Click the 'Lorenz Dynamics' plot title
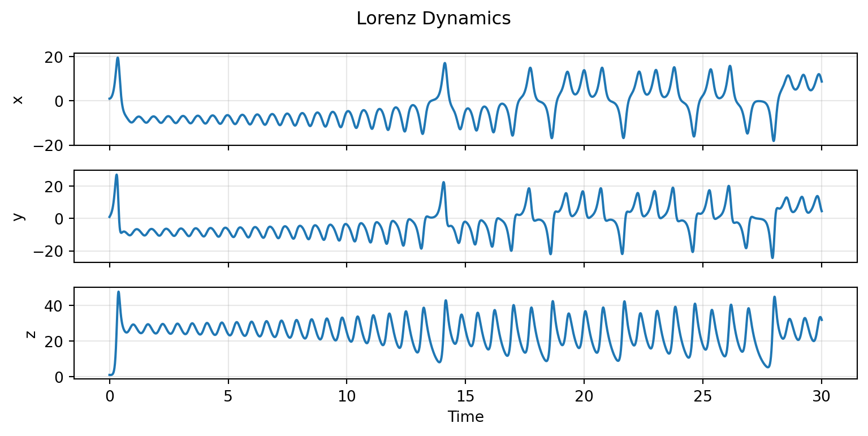 point(433,19)
